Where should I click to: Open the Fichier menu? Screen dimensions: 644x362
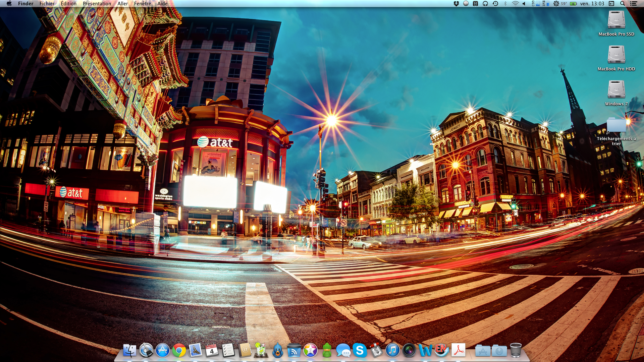(47, 4)
